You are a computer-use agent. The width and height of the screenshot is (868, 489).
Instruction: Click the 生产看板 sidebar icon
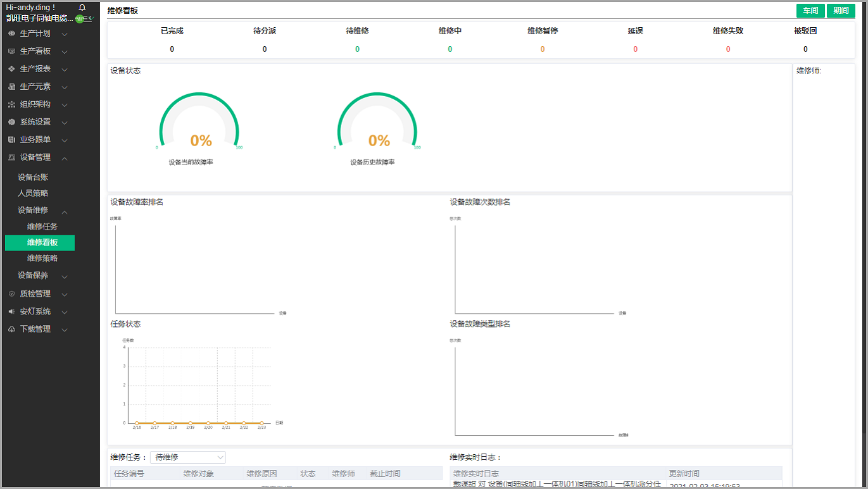click(x=11, y=51)
